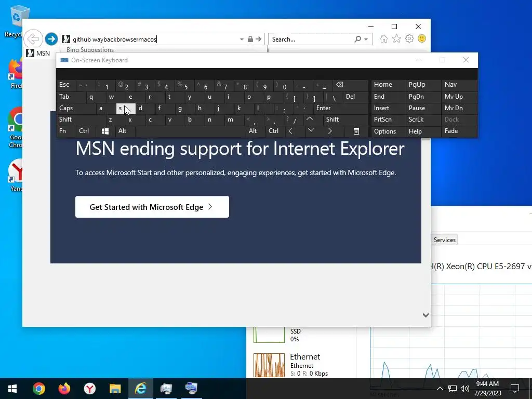Click the IE Home icon

(x=384, y=38)
